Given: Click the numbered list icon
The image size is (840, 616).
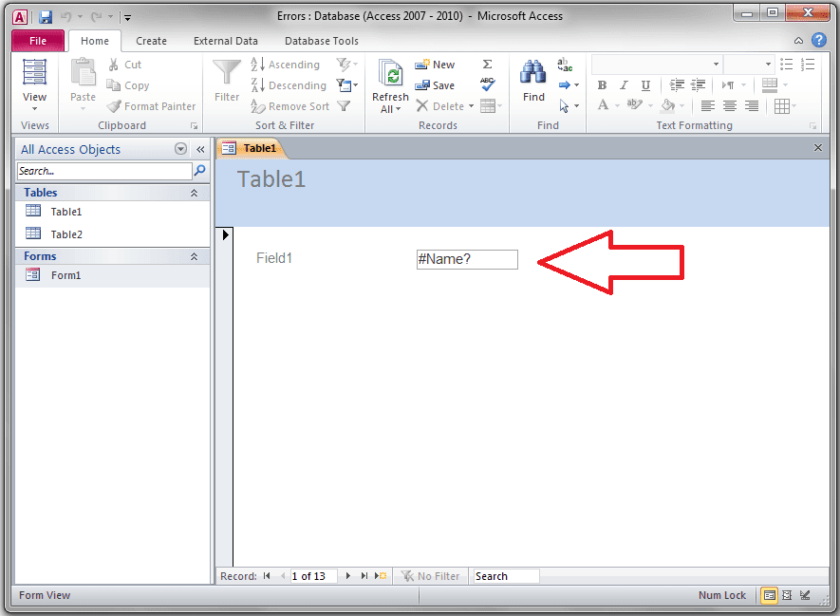Looking at the screenshot, I should click(x=808, y=65).
